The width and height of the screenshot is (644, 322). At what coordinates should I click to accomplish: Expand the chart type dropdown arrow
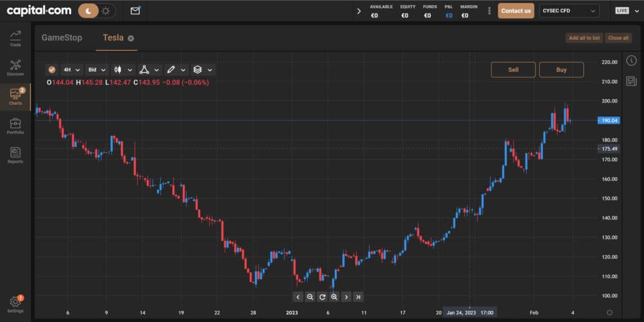[x=130, y=70]
